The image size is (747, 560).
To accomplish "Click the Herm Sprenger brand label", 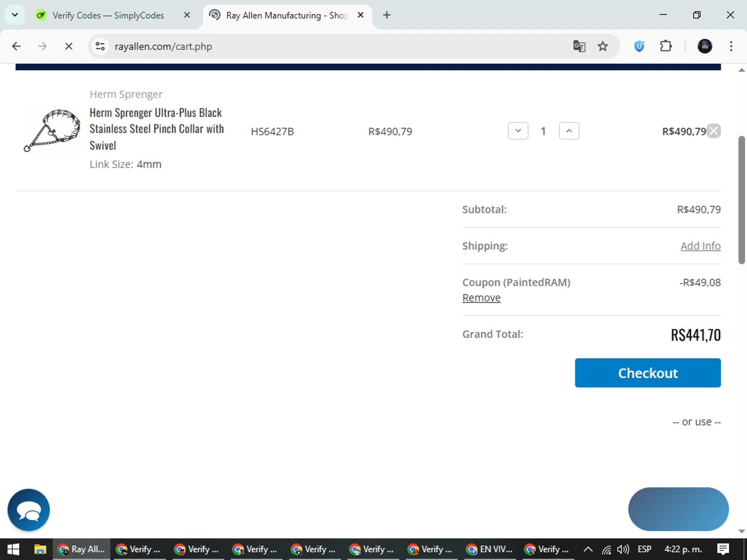I will point(126,94).
